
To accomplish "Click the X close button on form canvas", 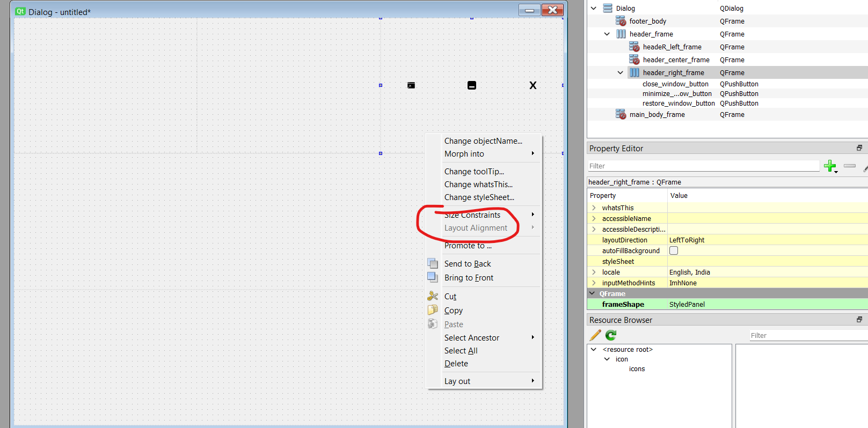I will pos(533,85).
